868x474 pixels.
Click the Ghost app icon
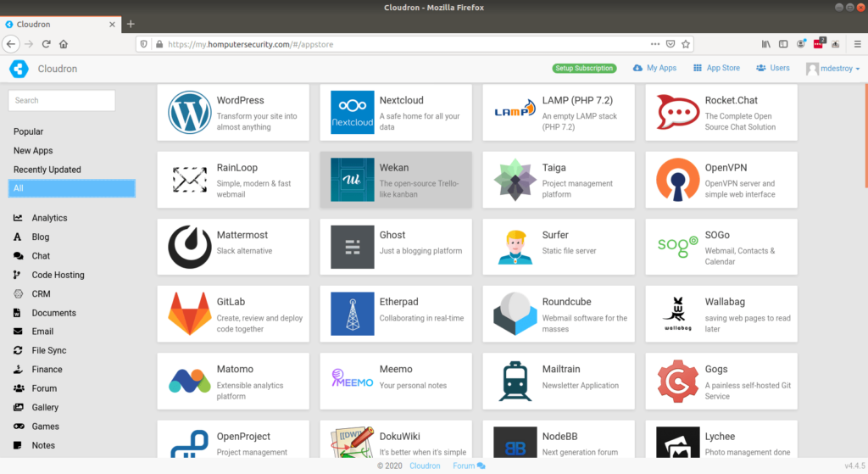click(352, 247)
